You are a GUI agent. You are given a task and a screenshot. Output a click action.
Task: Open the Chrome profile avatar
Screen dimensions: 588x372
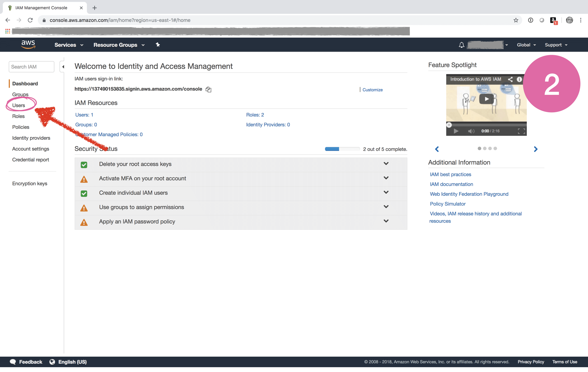pyautogui.click(x=569, y=20)
